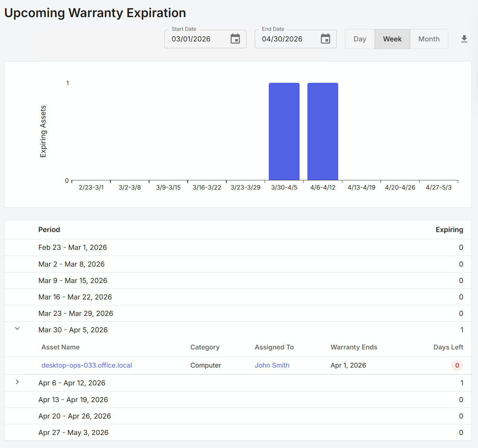Expand the Apr 6 - Apr 12 row
Image resolution: width=478 pixels, height=448 pixels.
pyautogui.click(x=17, y=382)
